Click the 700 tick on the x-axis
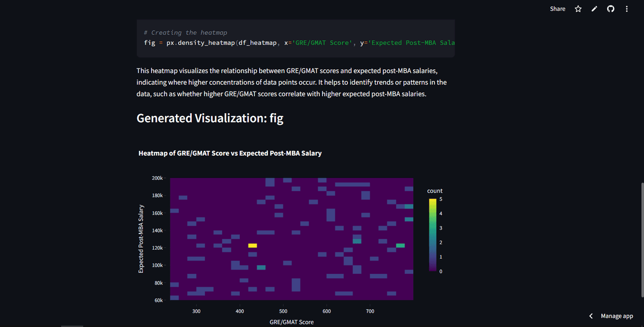Viewport: 644px width, 327px height. [x=370, y=311]
